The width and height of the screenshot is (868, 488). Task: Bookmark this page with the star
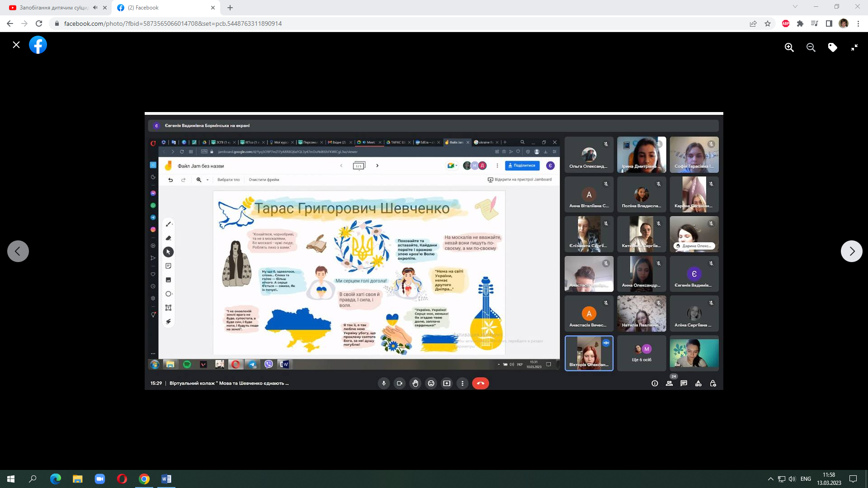768,23
